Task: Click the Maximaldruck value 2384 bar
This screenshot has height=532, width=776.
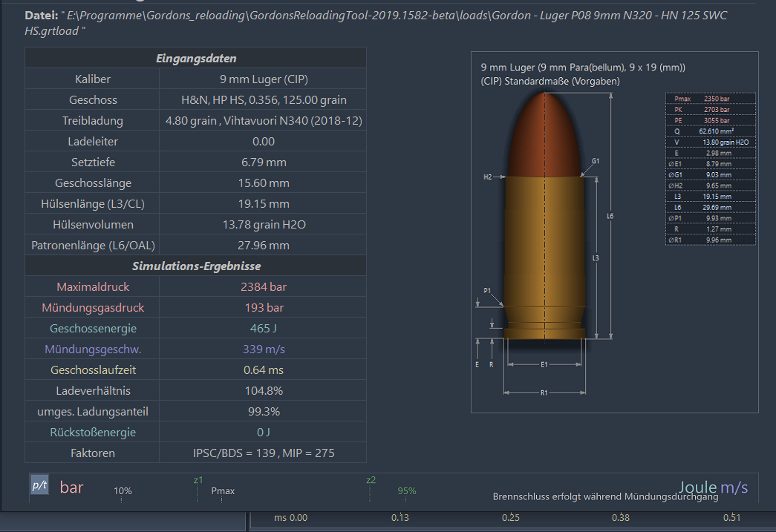Action: coord(264,286)
